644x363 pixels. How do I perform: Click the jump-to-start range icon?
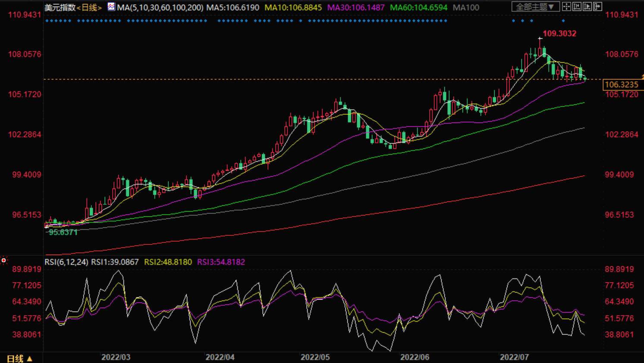pos(577,6)
